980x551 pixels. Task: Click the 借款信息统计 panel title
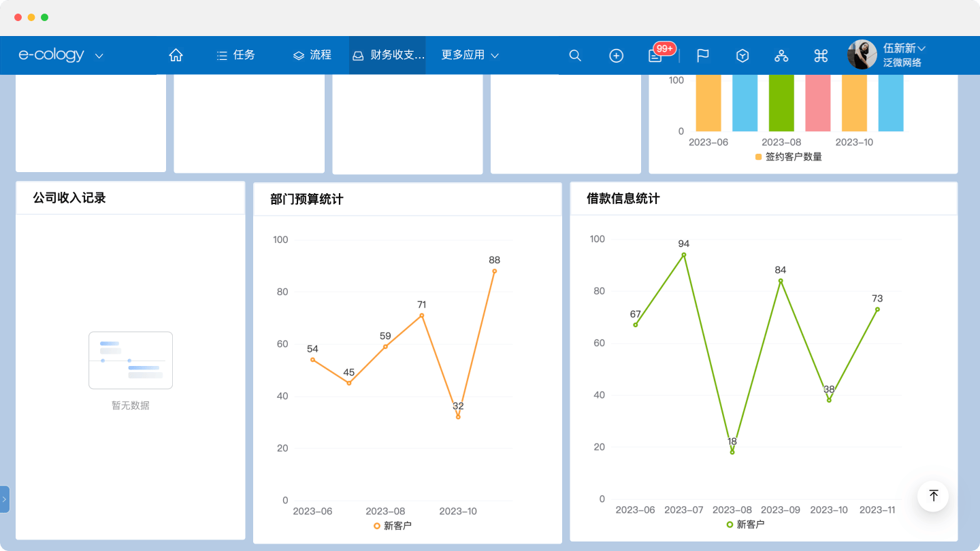[623, 199]
